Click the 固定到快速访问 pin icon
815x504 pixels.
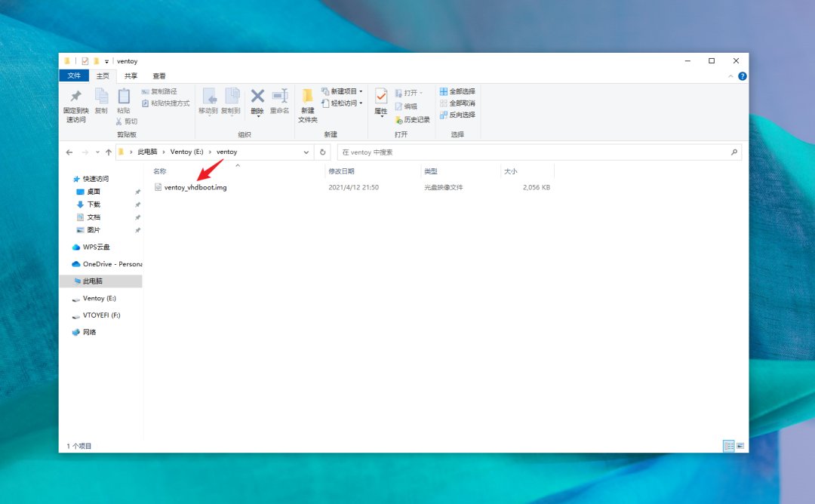76,96
